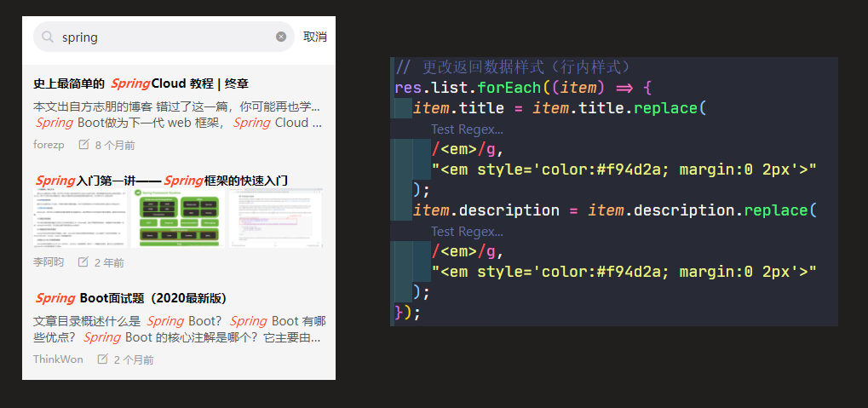The width and height of the screenshot is (868, 408).
Task: Click description text 文章目录概述什么是 Spring Boot
Action: click(128, 321)
